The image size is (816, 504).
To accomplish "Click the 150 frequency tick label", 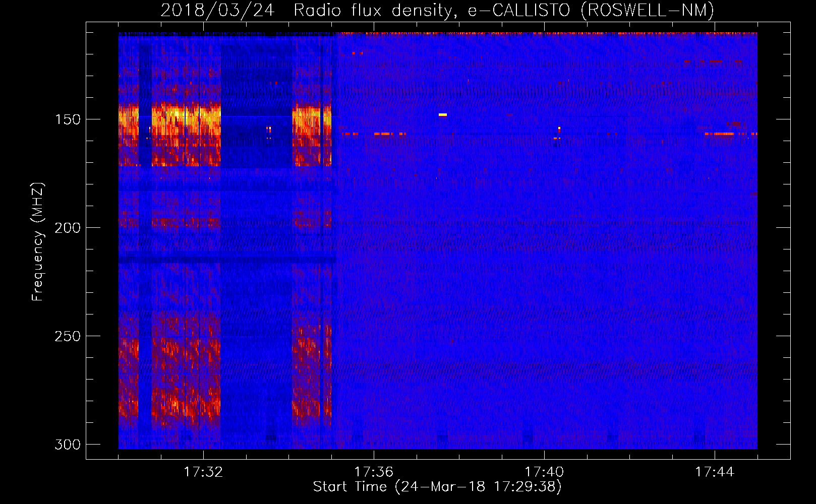I will point(68,120).
